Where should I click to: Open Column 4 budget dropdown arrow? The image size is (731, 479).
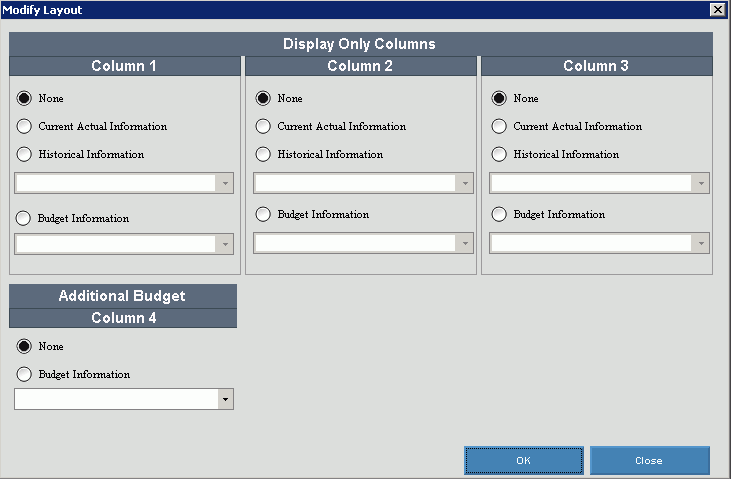point(225,399)
